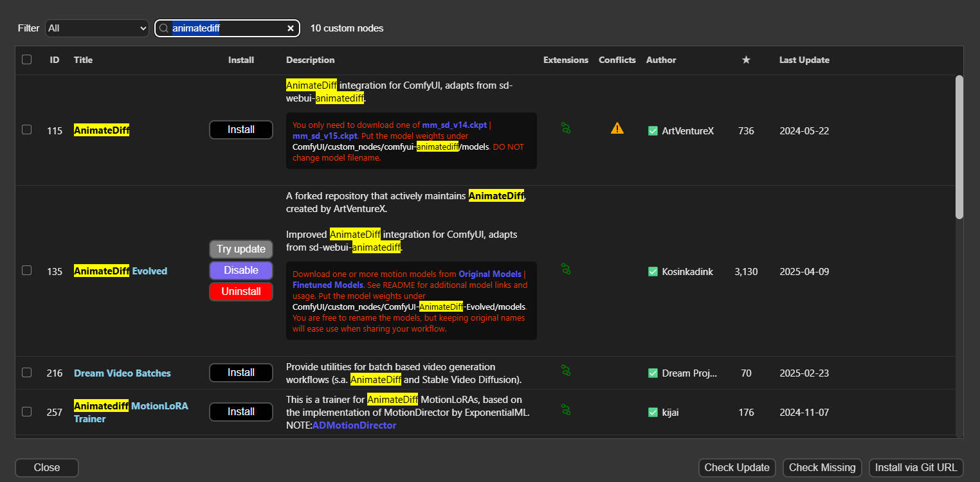
Task: Click the 2024-05-22 last update date
Action: coord(804,130)
